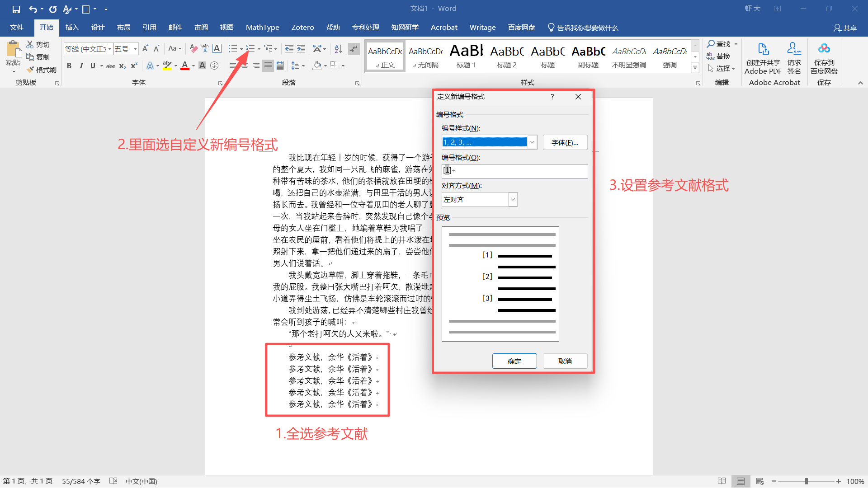Toggle the show paragraph marks button
The width and height of the screenshot is (868, 488).
[354, 49]
